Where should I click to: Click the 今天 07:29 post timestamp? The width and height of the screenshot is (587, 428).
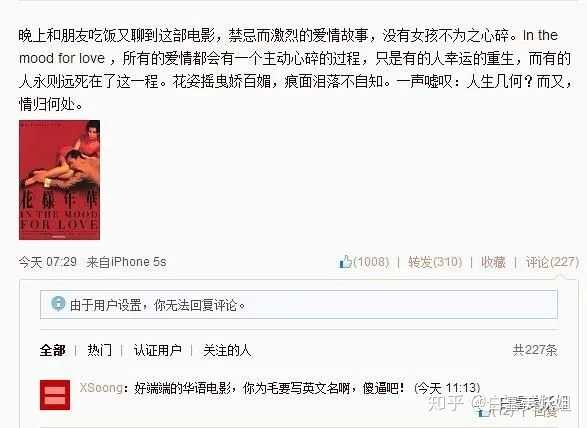coord(48,262)
